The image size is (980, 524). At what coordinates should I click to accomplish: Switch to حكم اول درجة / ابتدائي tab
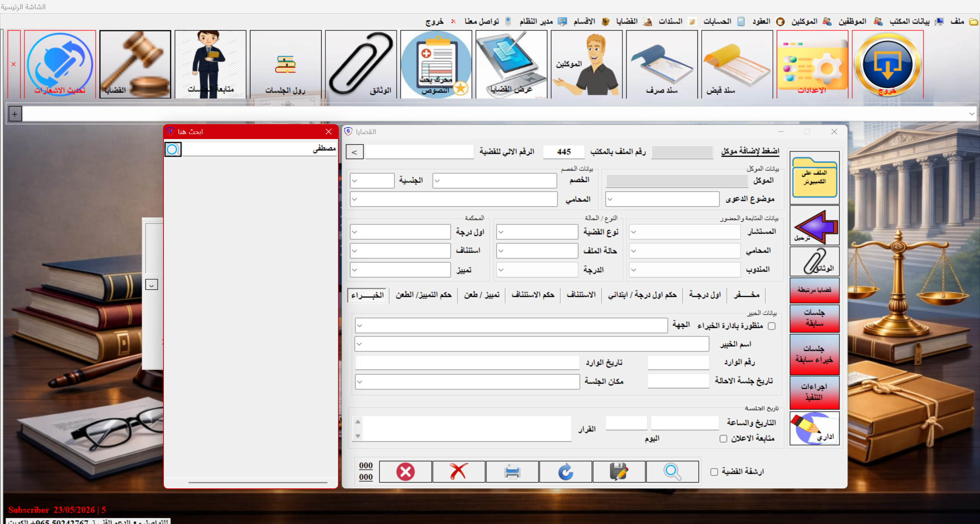(642, 295)
